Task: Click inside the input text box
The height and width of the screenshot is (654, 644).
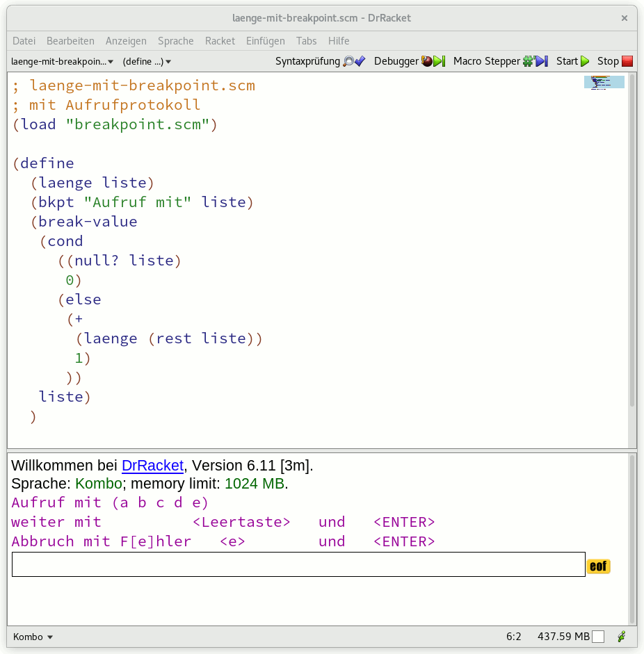Action: [x=298, y=564]
